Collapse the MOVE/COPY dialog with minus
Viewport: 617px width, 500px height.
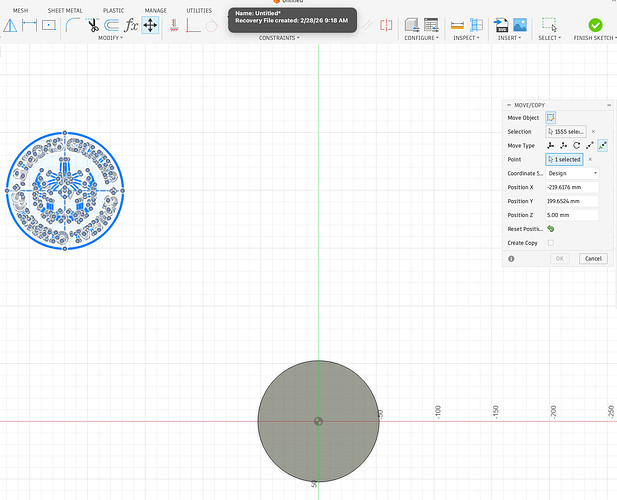coord(509,105)
